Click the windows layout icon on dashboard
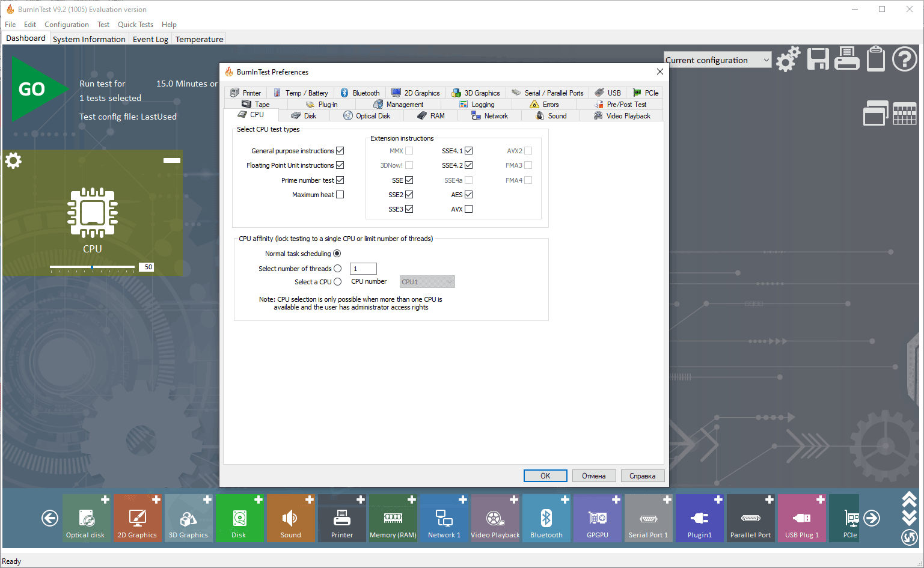The height and width of the screenshot is (568, 924). tap(875, 112)
